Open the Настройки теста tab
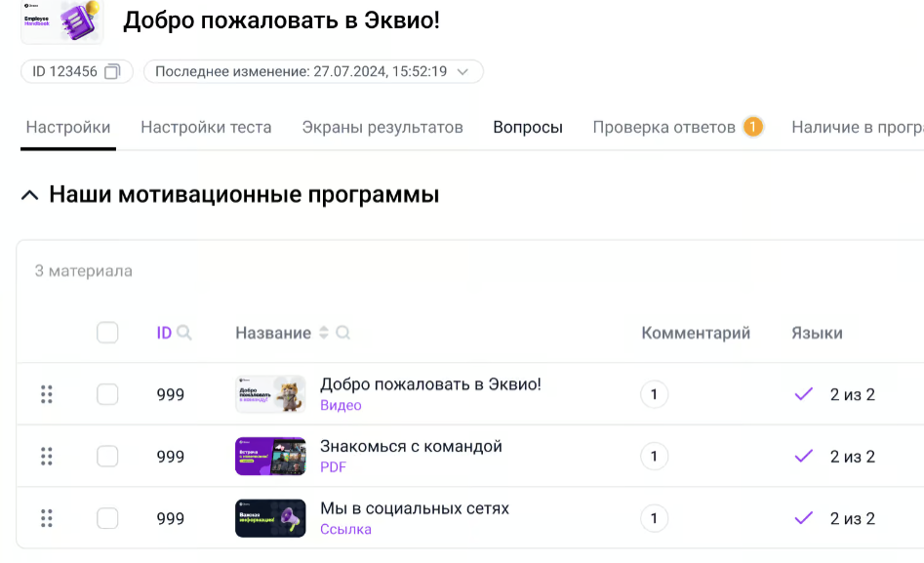The width and height of the screenshot is (924, 563). pos(204,127)
